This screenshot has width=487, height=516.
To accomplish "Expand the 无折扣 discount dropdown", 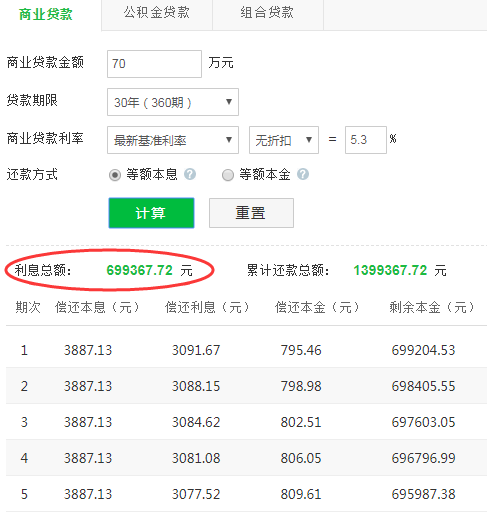I will (x=284, y=140).
